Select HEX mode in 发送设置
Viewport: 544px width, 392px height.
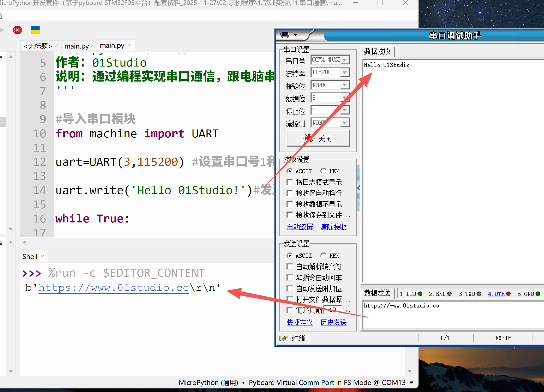click(324, 255)
